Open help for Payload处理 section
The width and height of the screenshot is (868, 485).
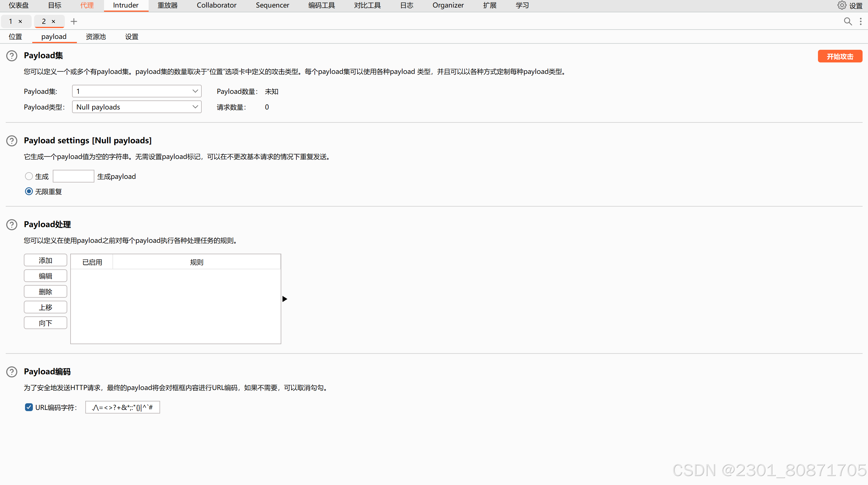[x=12, y=224]
